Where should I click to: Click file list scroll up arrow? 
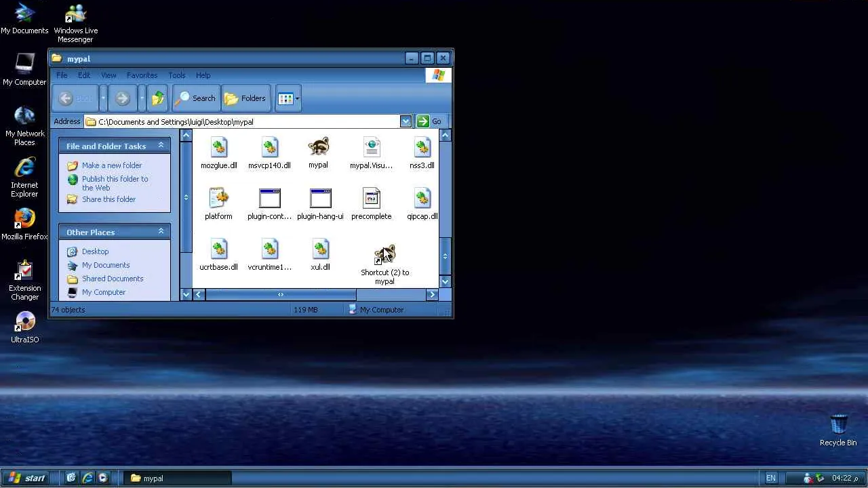click(445, 136)
